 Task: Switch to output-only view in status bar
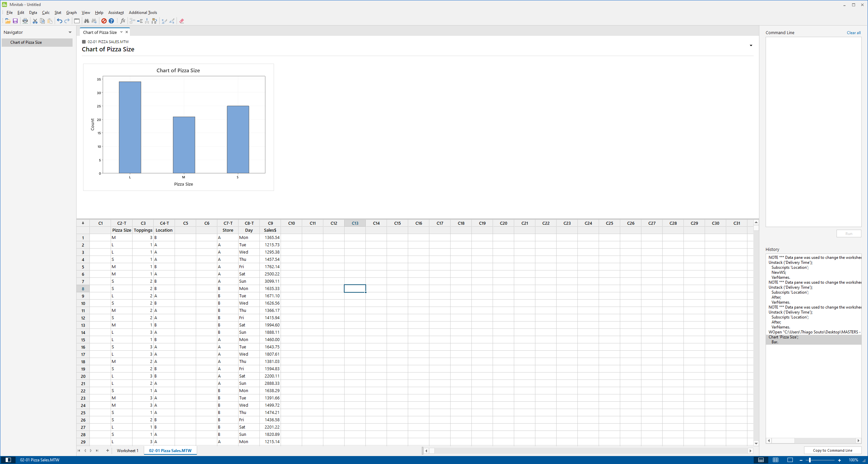pyautogui.click(x=790, y=460)
